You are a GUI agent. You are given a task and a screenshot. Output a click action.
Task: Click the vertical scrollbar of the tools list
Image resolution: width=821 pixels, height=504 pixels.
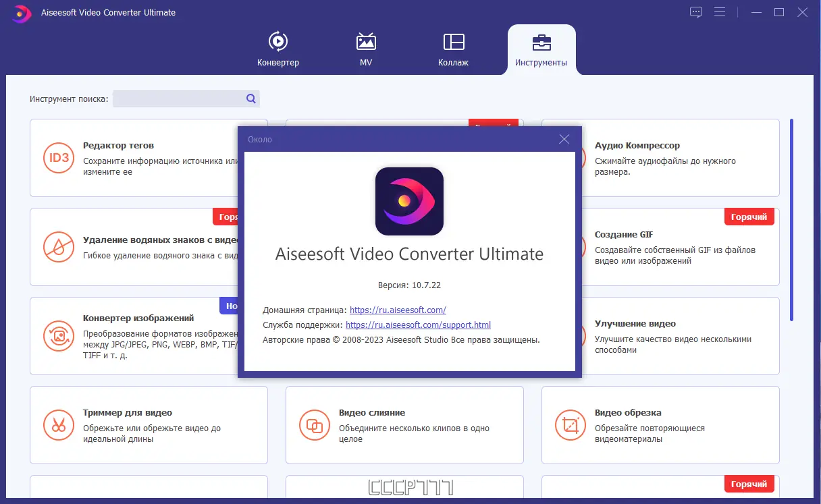click(x=792, y=220)
